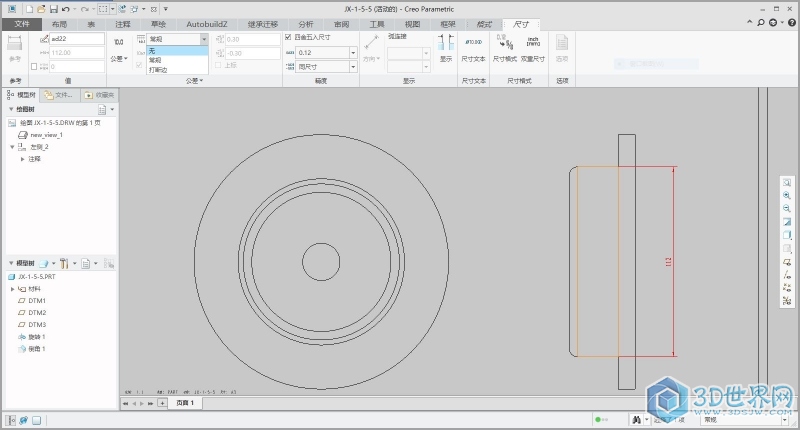This screenshot has width=800, height=430.
Task: Click the regenerate icon in the quick toolbar
Action: coord(122,9)
